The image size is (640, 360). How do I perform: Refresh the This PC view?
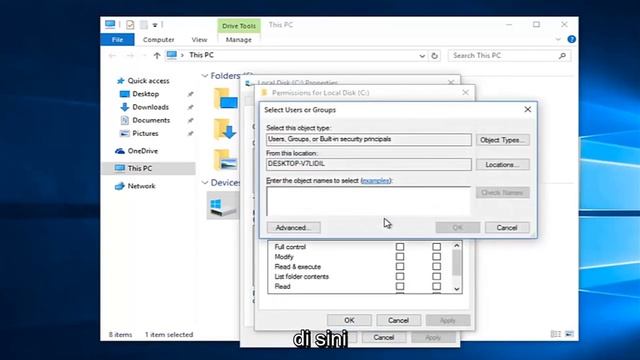click(434, 56)
